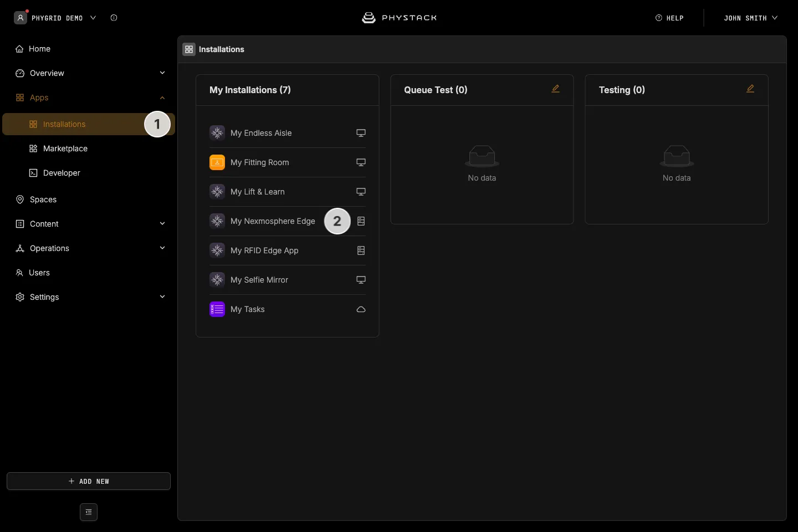Click the My Installations (7) heading
Screen dimensions: 798x532
(250, 90)
